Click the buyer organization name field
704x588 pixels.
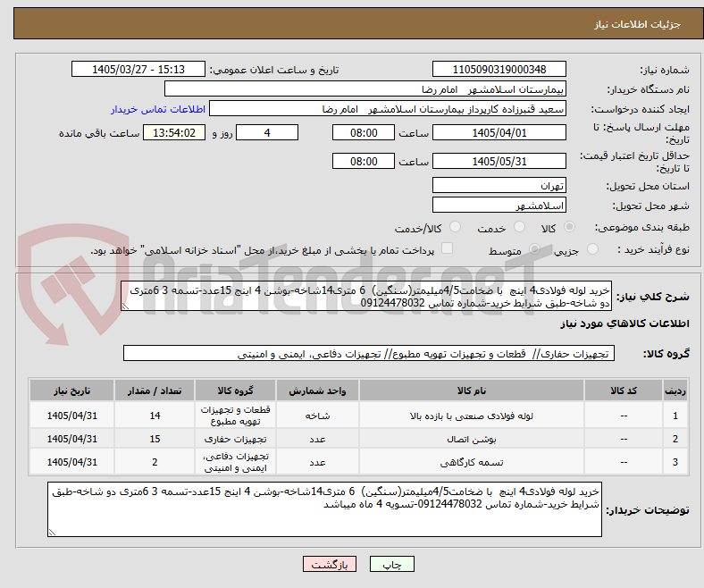click(x=365, y=89)
